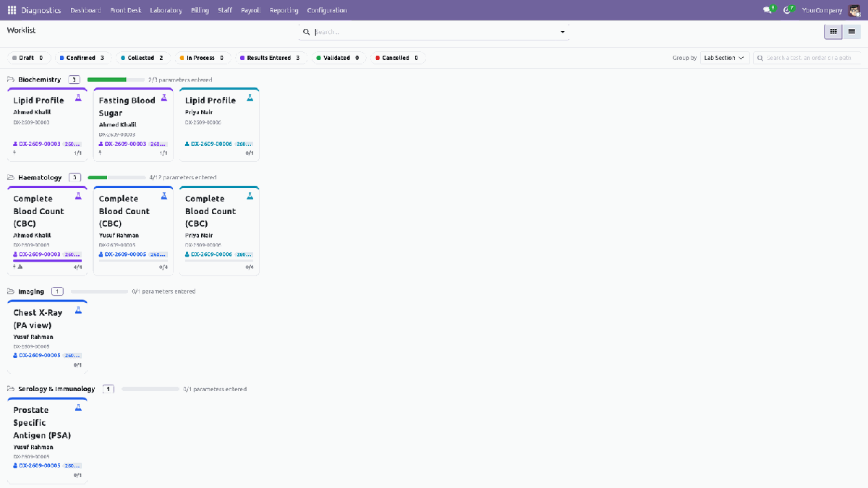Open the user avatar menu
868x488 pixels.
coord(854,10)
